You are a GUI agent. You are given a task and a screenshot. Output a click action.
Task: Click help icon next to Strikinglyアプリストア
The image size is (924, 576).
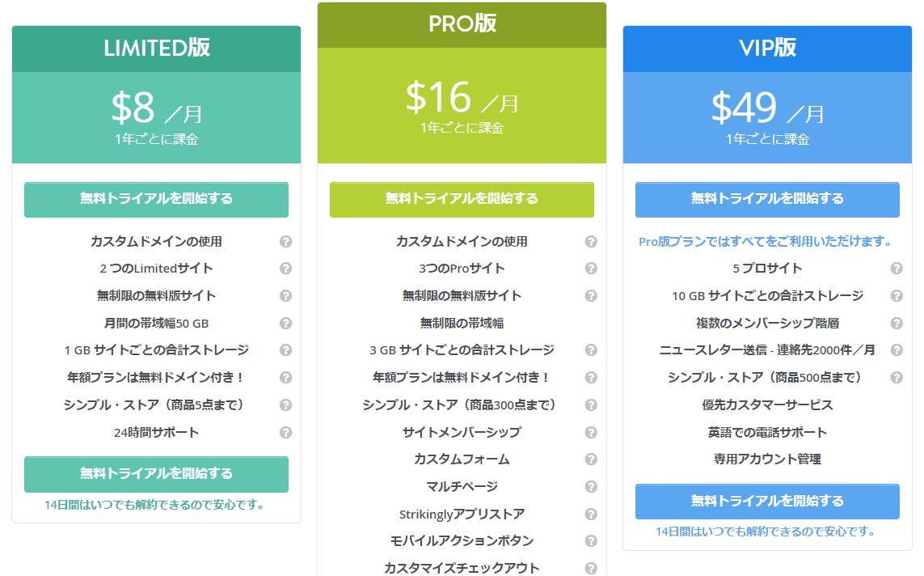(591, 514)
